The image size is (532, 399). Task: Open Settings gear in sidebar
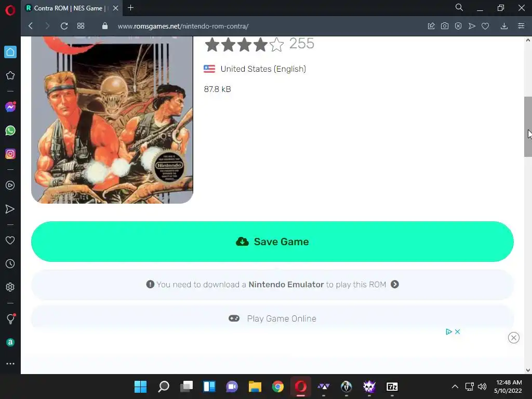(x=10, y=287)
